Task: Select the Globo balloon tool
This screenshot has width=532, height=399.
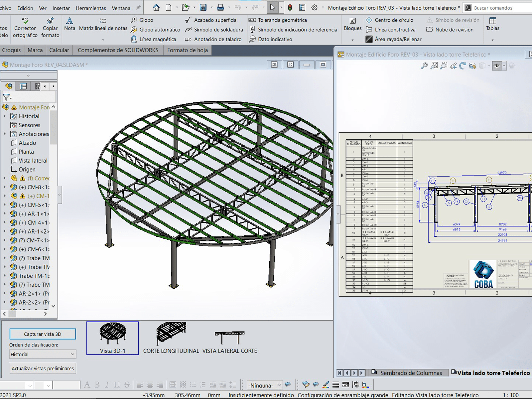Action: [x=142, y=20]
